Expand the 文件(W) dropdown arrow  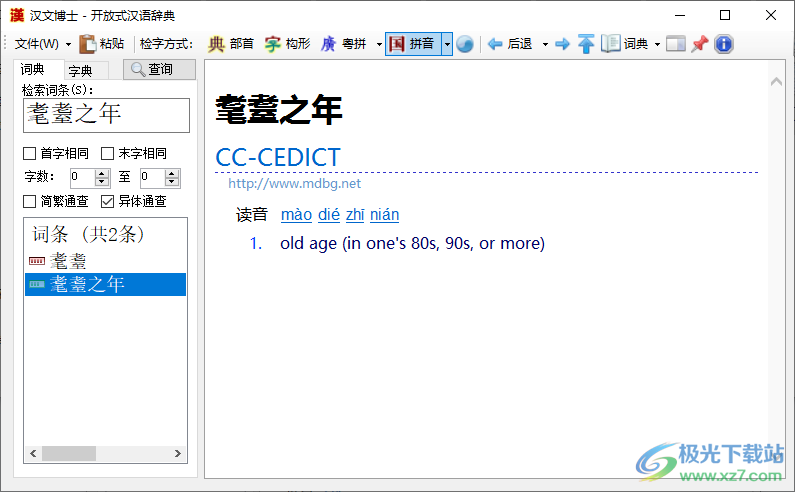click(68, 45)
